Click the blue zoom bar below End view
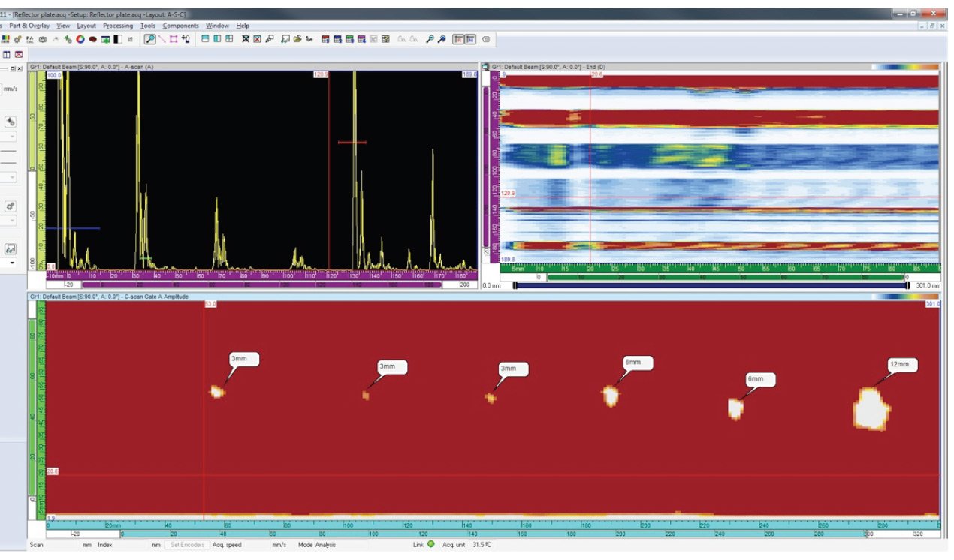The image size is (954, 560). (710, 285)
